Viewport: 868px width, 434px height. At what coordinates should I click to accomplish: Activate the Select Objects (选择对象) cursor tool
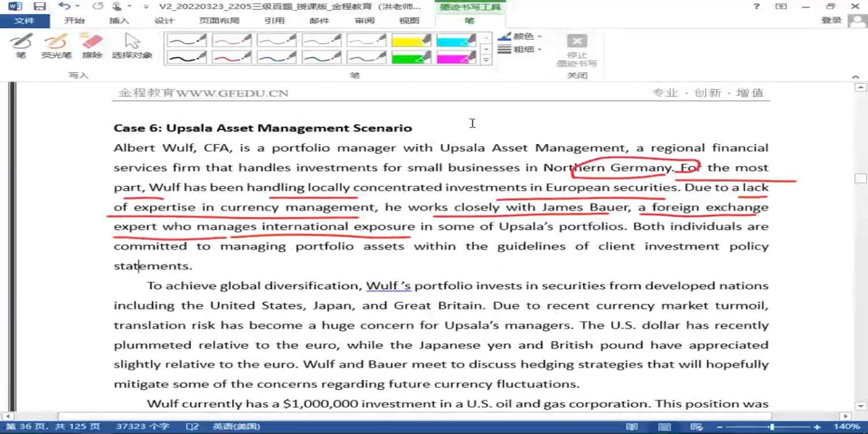[132, 45]
